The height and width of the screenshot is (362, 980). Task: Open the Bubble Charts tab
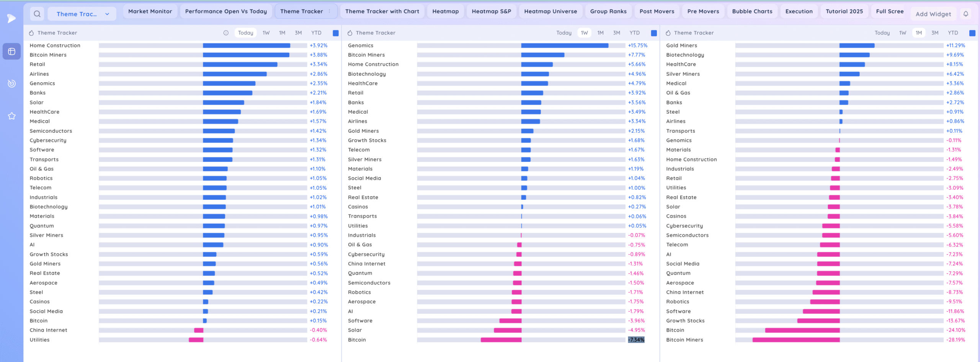(x=752, y=11)
